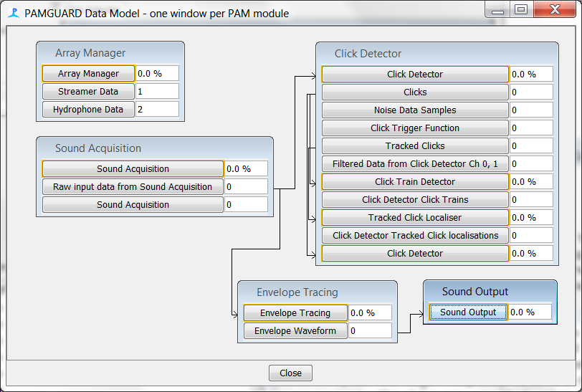Select the Clicks data button

click(415, 92)
